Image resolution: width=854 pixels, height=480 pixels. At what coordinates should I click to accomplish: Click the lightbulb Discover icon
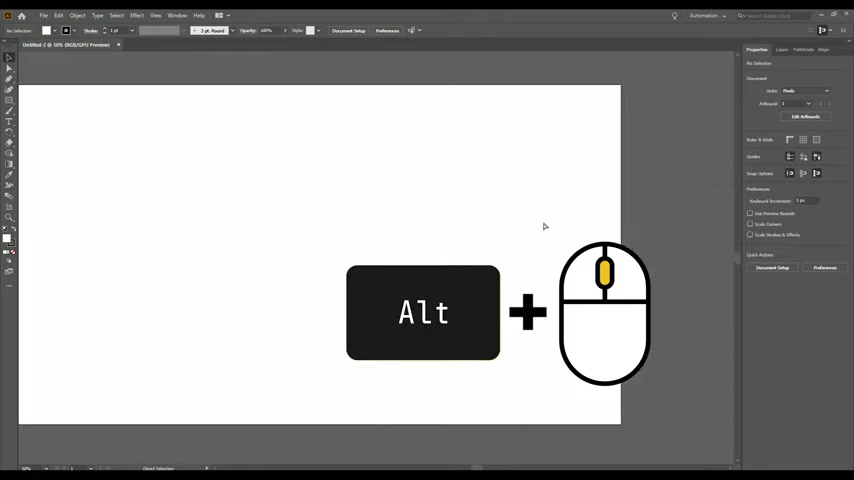tap(674, 16)
